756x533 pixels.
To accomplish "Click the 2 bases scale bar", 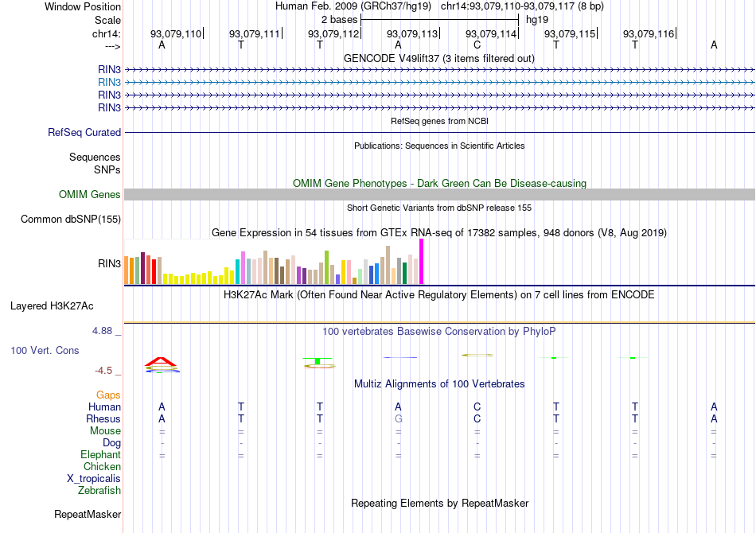I will coord(439,20).
